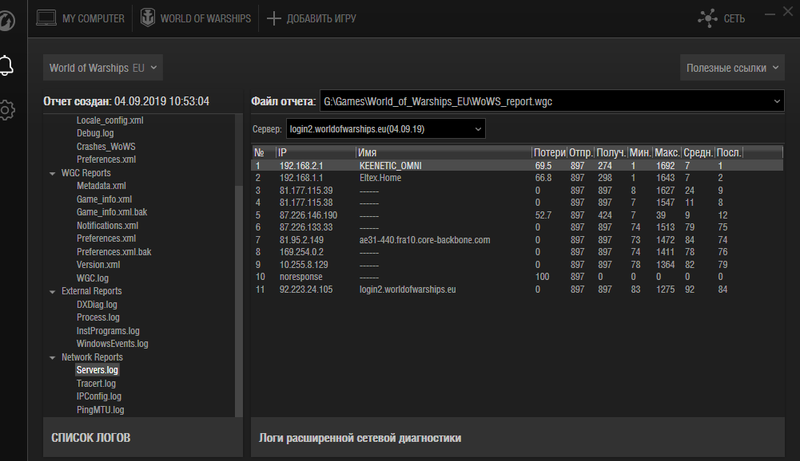Image resolution: width=800 pixels, height=461 pixels.
Task: Open IPConfig.log under Network Reports
Action: [99, 396]
